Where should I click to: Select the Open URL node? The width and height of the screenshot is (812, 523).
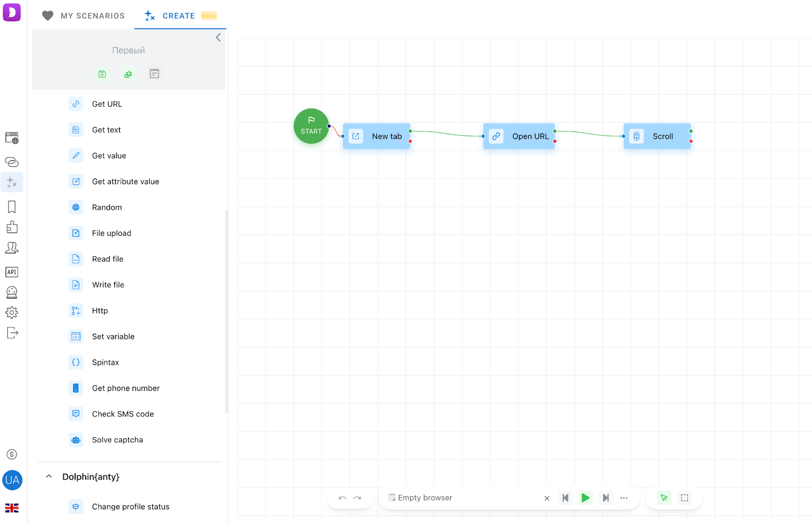point(519,136)
